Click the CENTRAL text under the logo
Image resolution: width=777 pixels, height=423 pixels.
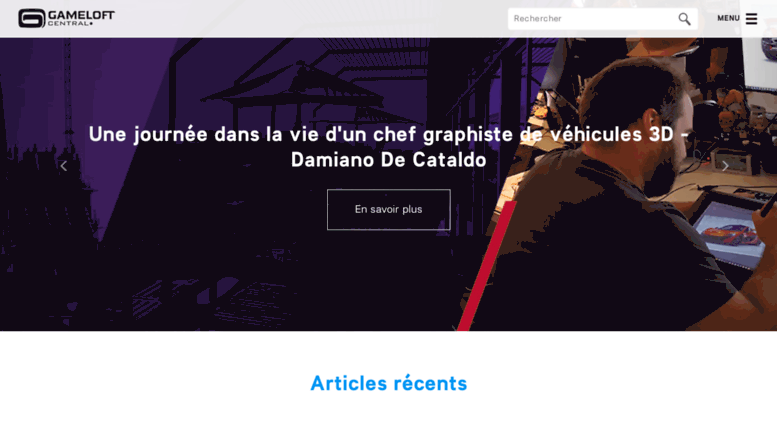[70, 24]
